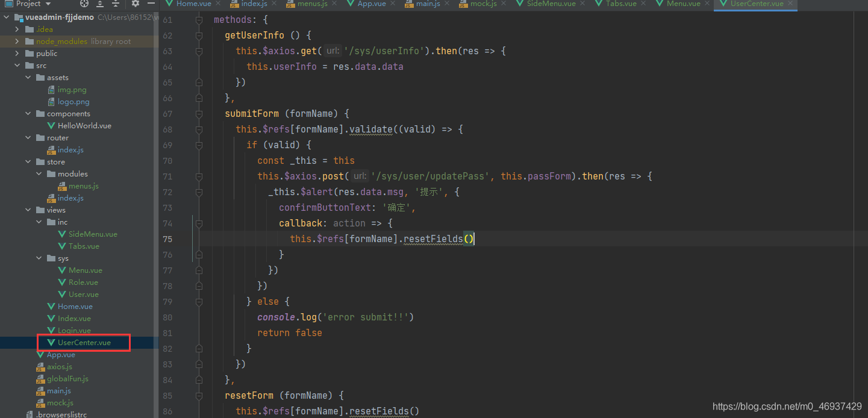868x418 pixels.
Task: Select Index.vue in the views folder
Action: tap(74, 319)
